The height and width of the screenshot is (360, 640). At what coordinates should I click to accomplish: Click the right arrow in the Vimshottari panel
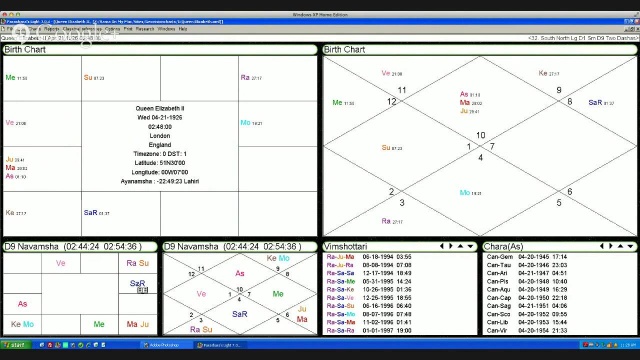click(x=451, y=246)
